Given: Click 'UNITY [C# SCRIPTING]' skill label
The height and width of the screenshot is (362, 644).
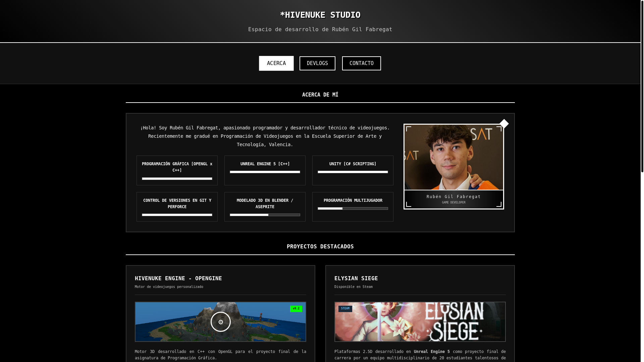Looking at the screenshot, I should [353, 164].
